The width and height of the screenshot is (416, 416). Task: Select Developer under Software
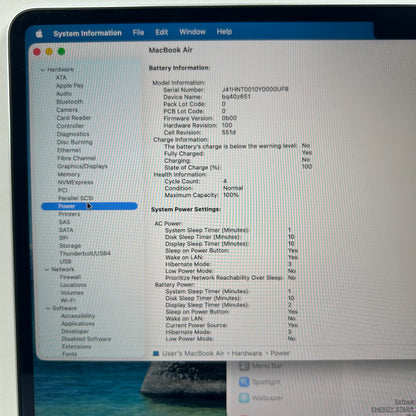coord(75,331)
